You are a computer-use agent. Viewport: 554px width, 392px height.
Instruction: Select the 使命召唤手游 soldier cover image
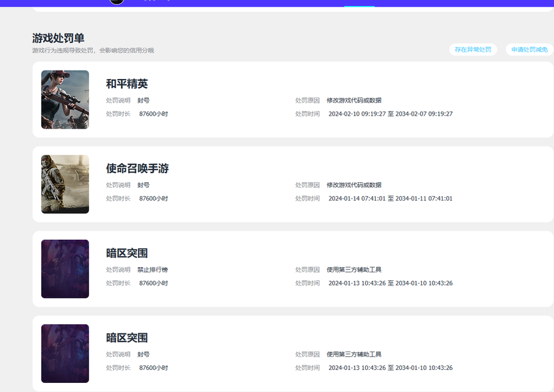[x=65, y=184]
